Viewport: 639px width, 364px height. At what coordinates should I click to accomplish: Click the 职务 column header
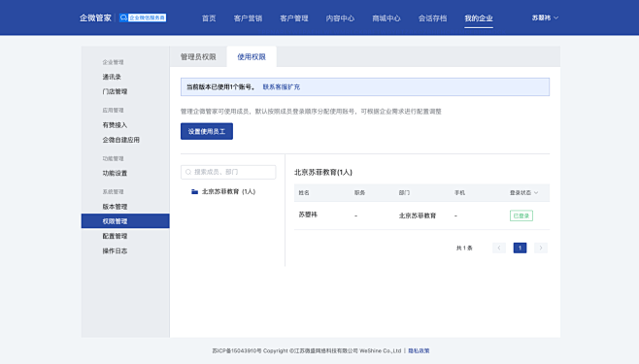tap(360, 192)
